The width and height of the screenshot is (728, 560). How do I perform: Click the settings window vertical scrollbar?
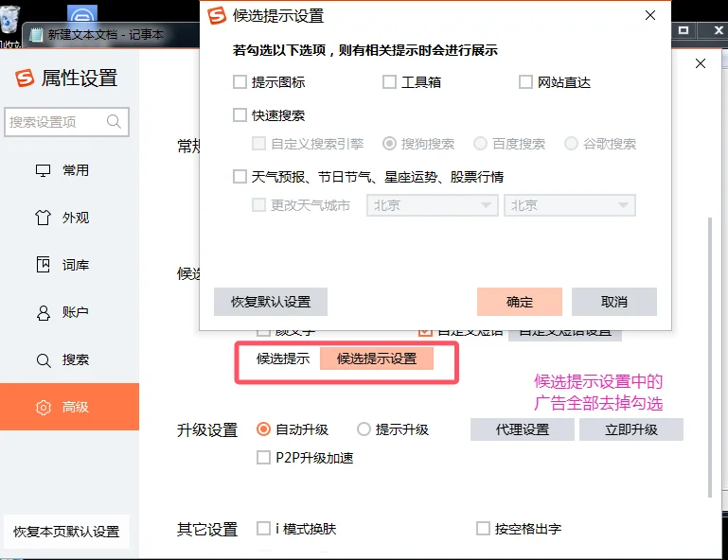coord(709,358)
